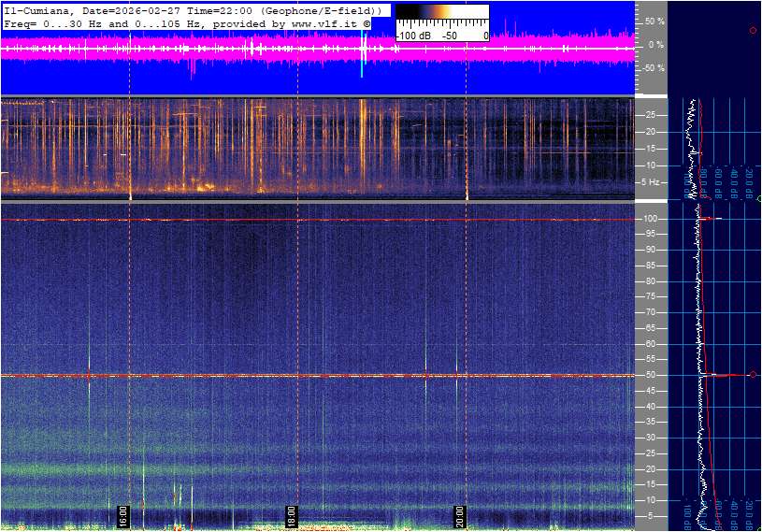This screenshot has height=532, width=762.
Task: Click the red circle marker above the spectrum graph
Action: click(753, 31)
